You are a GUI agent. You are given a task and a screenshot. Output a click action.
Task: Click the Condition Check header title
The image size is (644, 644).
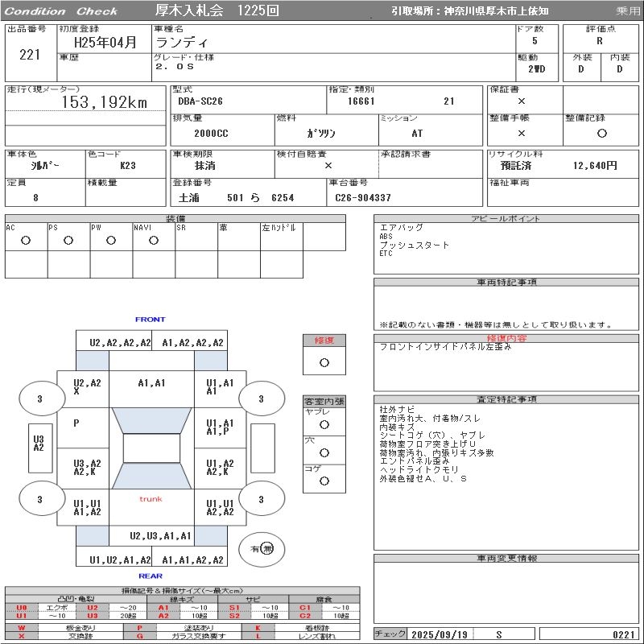[x=61, y=11]
